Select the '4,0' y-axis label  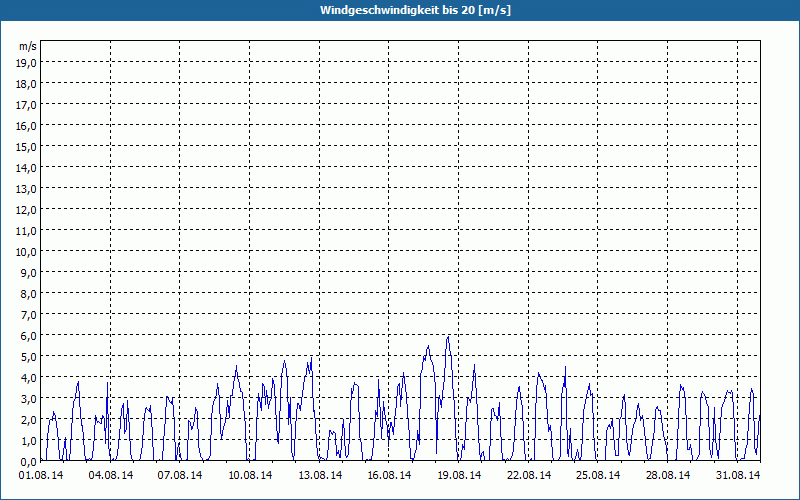tap(29, 378)
